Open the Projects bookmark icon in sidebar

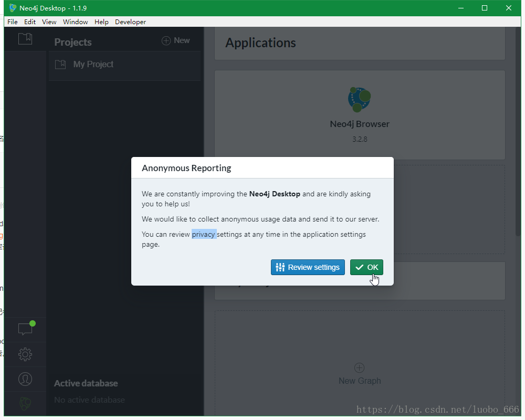coord(25,39)
